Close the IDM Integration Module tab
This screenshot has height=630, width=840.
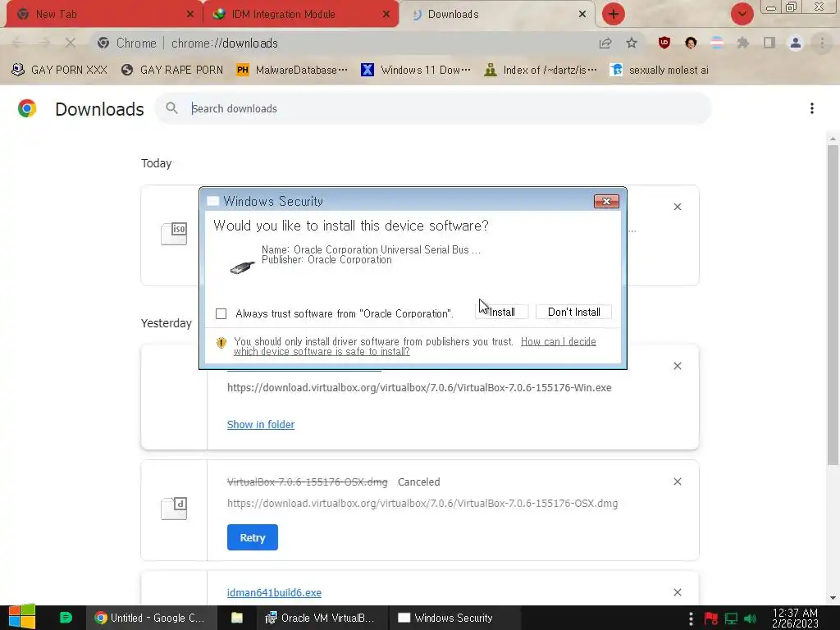tap(386, 15)
